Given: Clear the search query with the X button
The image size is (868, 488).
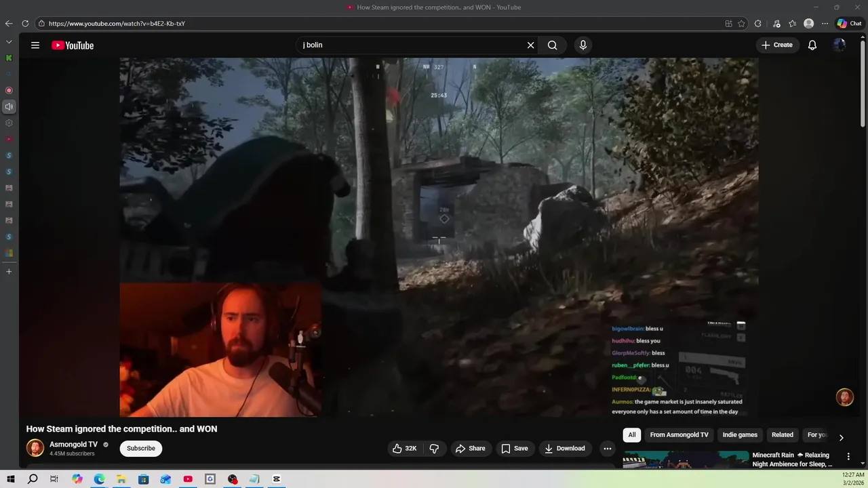Looking at the screenshot, I should pyautogui.click(x=530, y=45).
